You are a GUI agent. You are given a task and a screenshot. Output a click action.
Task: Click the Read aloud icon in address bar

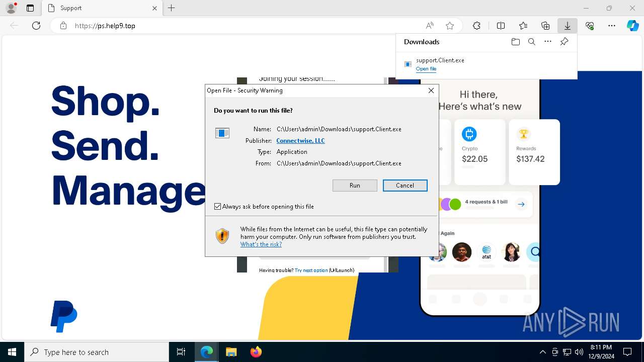pyautogui.click(x=430, y=26)
